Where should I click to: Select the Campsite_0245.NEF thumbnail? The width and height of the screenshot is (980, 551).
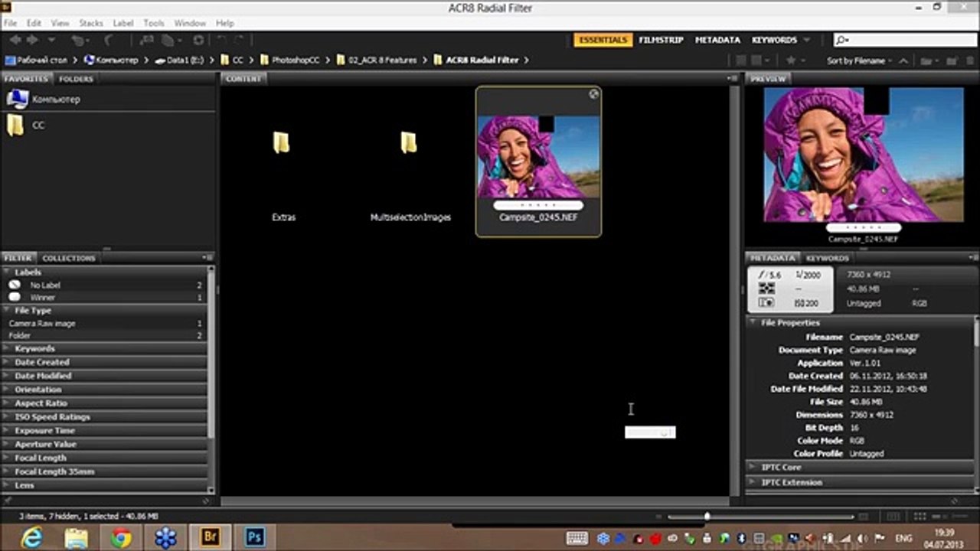(538, 161)
